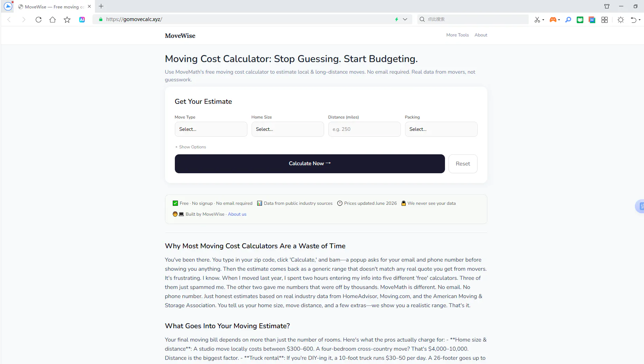The height and width of the screenshot is (364, 644).
Task: Expand dropdown arrow next to gamepad
Action: (x=559, y=20)
